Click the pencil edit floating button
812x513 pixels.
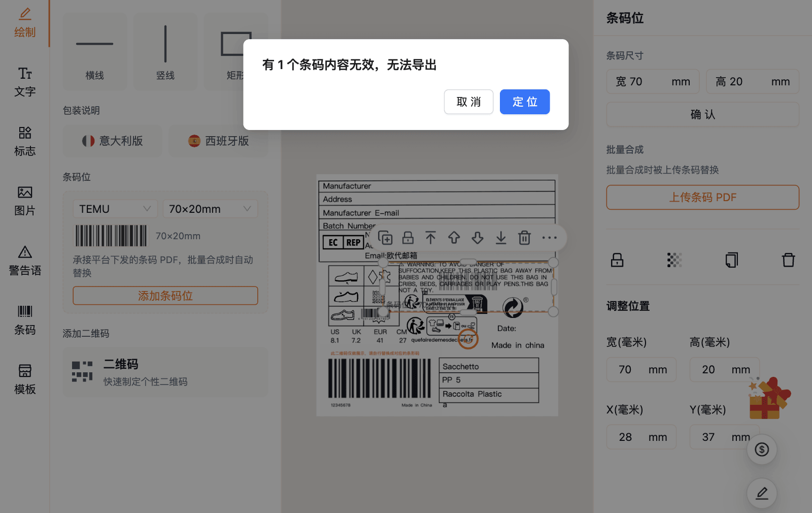[762, 493]
